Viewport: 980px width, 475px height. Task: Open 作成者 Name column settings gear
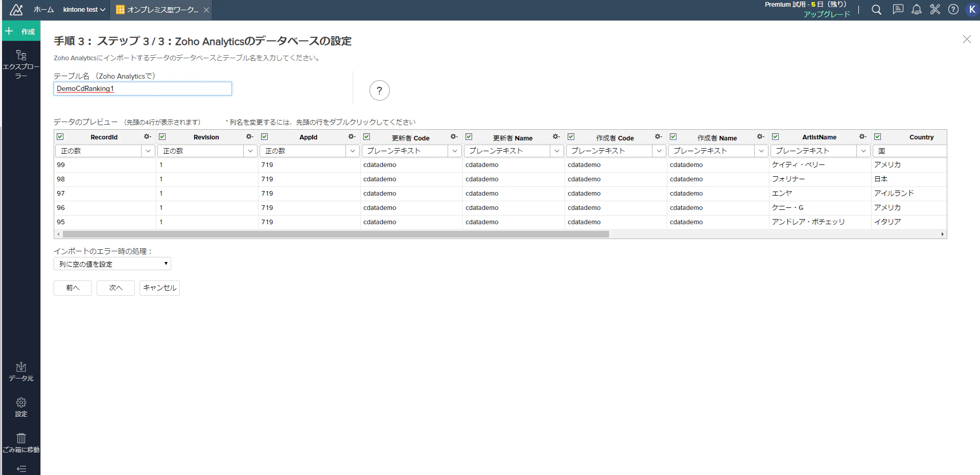[760, 137]
